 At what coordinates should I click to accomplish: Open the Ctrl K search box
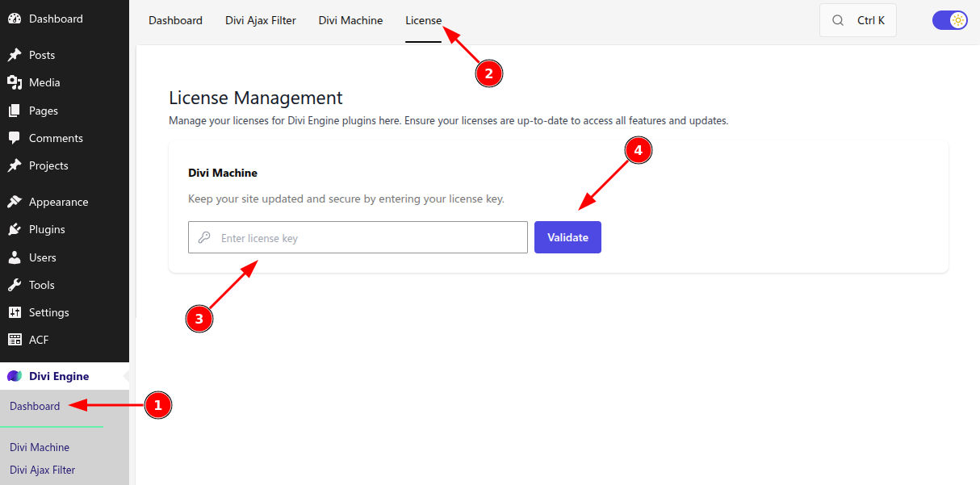point(858,20)
